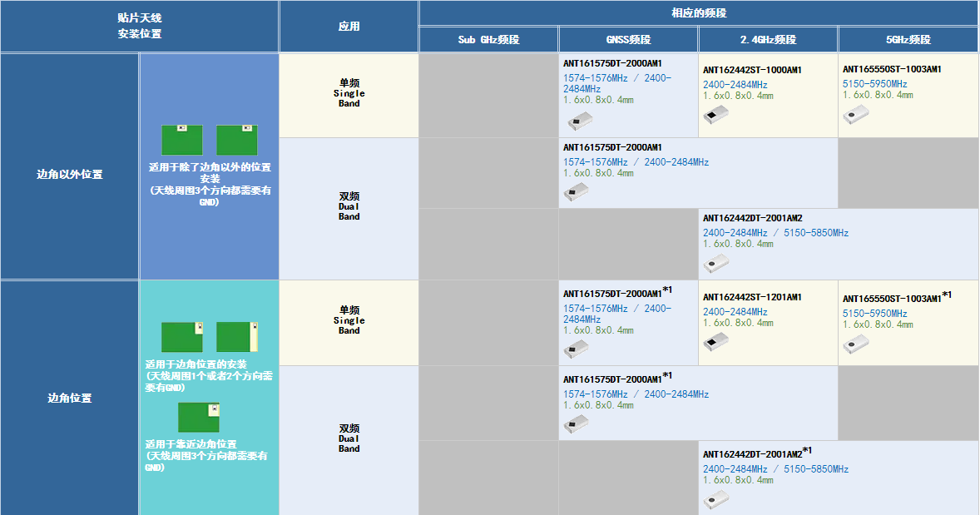Open the ANT162442ST-1000AM1 product link
This screenshot has height=515, width=980.
pos(752,70)
